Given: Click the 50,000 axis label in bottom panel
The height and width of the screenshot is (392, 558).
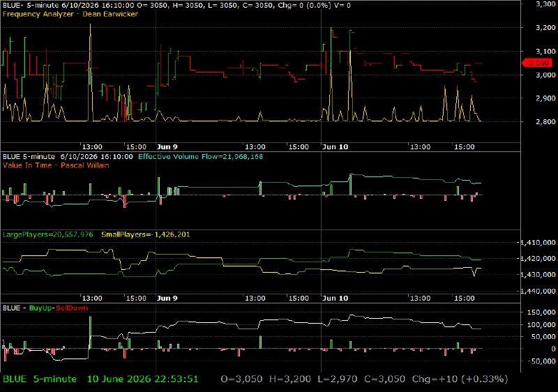Looking at the screenshot, I should pos(545,336).
